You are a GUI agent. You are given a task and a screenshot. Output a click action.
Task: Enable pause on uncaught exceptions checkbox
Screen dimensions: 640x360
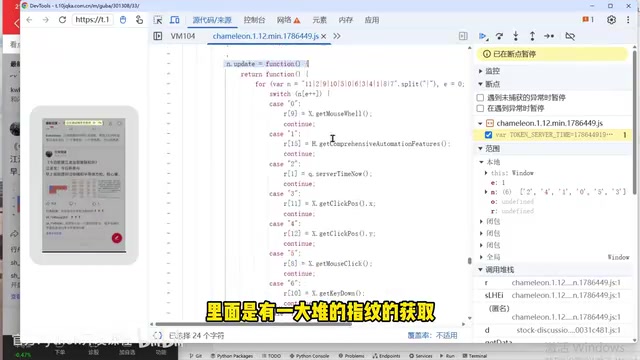click(x=480, y=98)
